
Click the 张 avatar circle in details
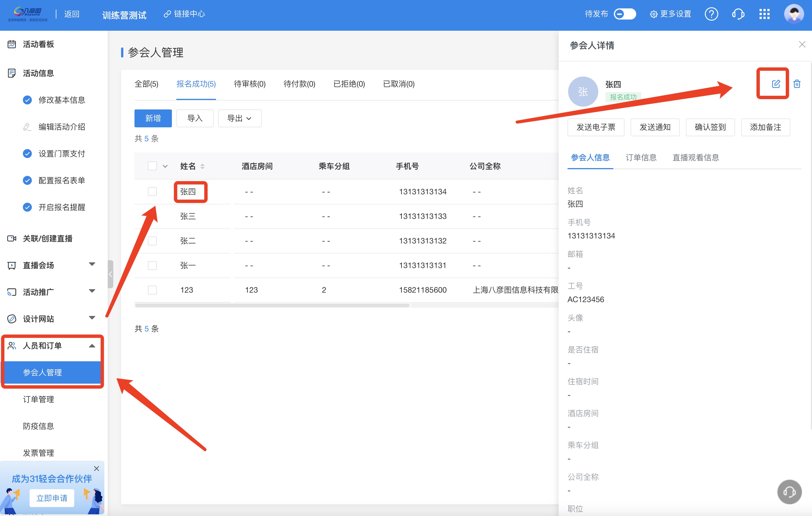(x=583, y=92)
